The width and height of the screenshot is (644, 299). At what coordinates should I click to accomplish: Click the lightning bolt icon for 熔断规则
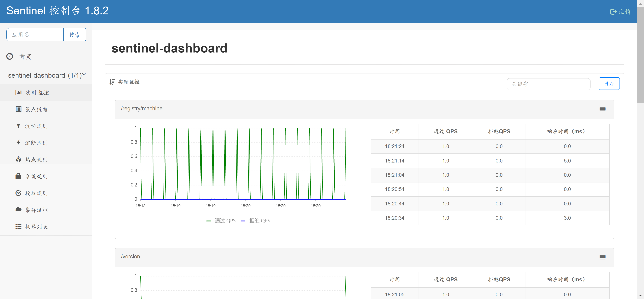click(18, 143)
